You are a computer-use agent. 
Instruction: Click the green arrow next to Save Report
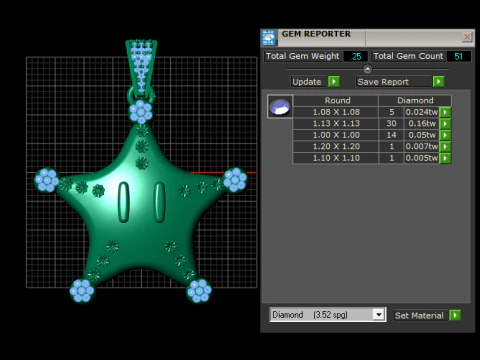[438, 82]
